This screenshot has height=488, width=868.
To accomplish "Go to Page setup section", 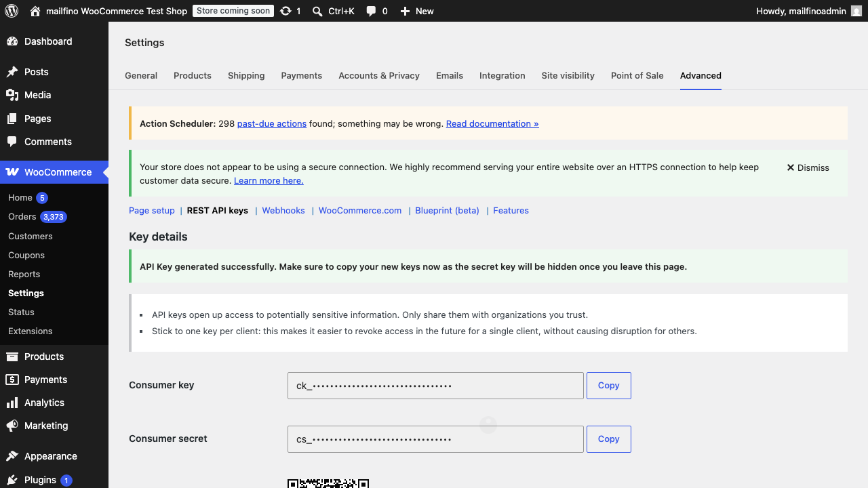I will point(152,211).
